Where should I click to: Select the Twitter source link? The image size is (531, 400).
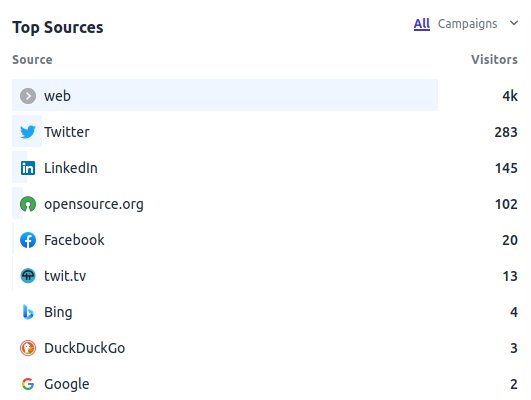tap(67, 132)
